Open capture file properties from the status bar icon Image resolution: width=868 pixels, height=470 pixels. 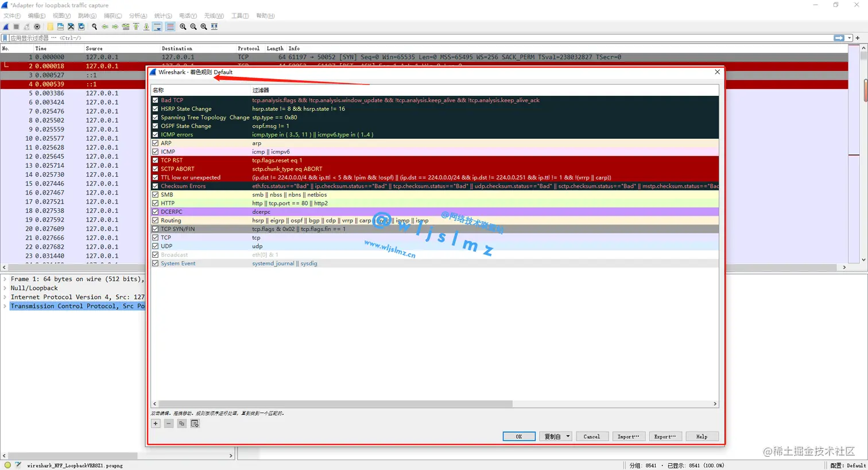tap(18, 465)
